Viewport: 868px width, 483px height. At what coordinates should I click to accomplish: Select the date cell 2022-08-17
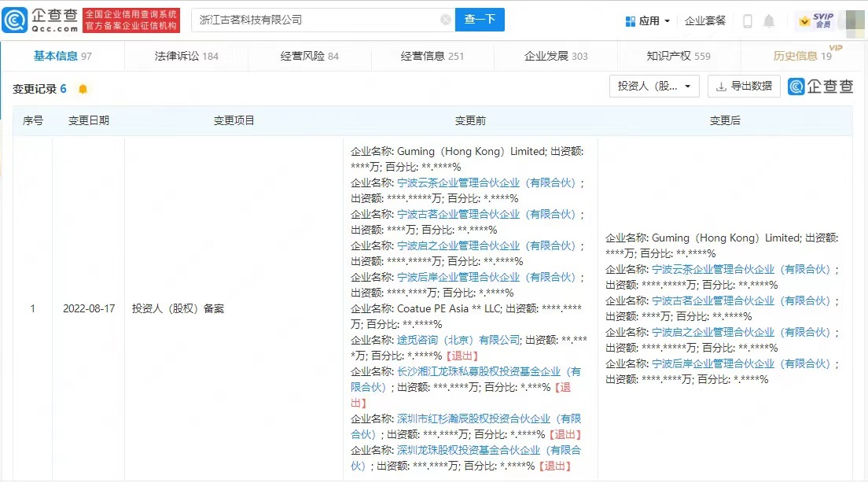pos(89,308)
